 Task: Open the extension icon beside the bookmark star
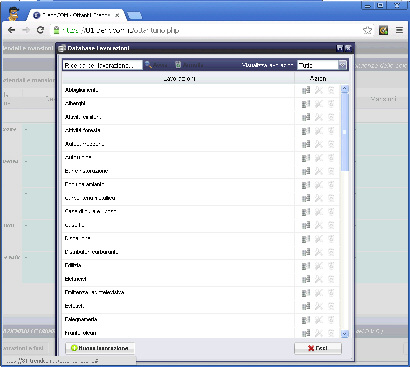[383, 30]
